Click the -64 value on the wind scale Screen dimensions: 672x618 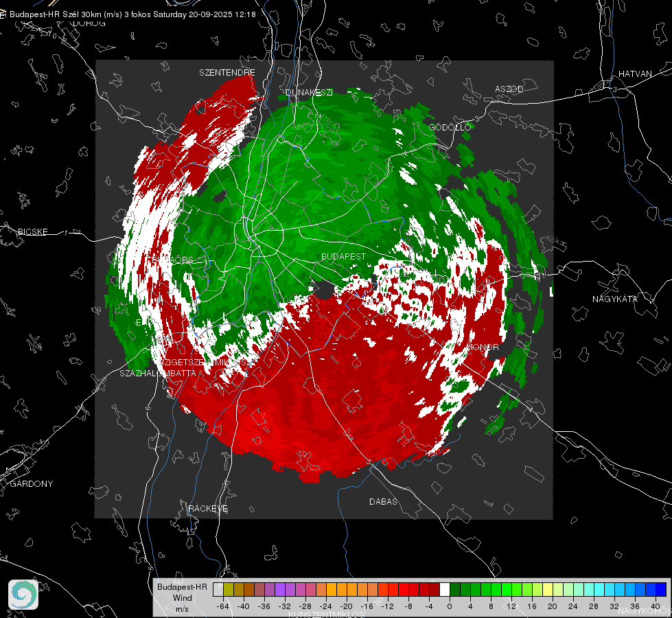click(222, 606)
